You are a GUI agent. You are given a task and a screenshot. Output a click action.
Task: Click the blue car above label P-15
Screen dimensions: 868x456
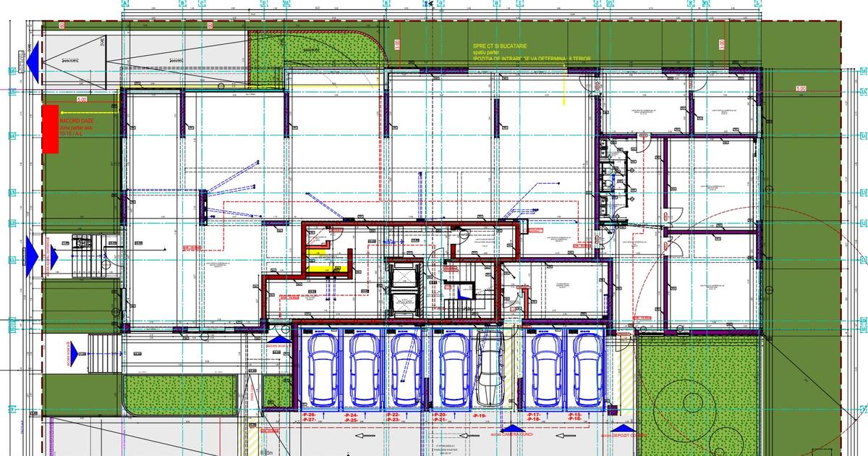[588, 369]
